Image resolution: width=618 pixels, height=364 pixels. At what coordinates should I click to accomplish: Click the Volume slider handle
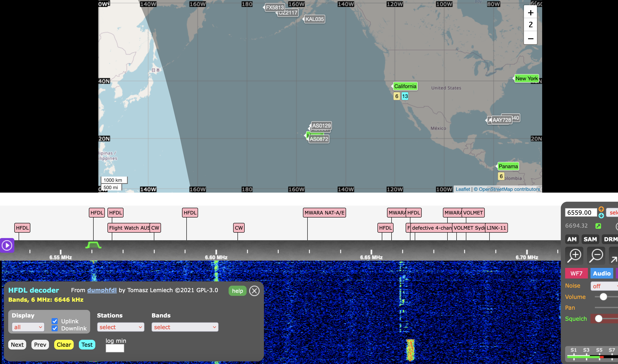pyautogui.click(x=603, y=297)
